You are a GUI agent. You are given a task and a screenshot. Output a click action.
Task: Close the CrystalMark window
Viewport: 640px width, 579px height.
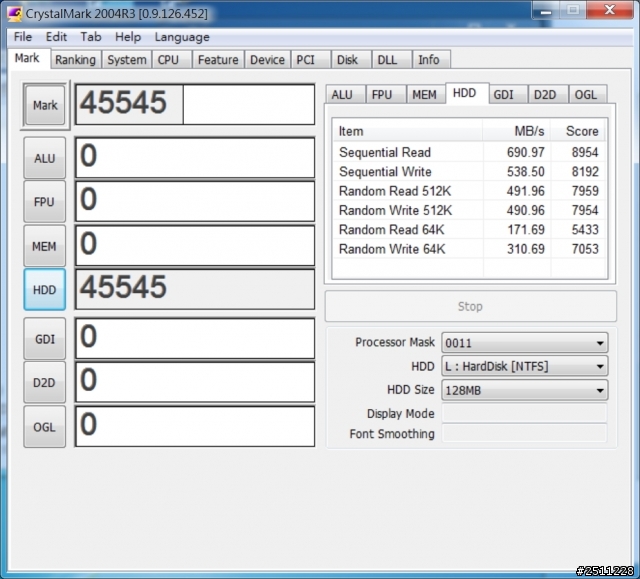610,10
